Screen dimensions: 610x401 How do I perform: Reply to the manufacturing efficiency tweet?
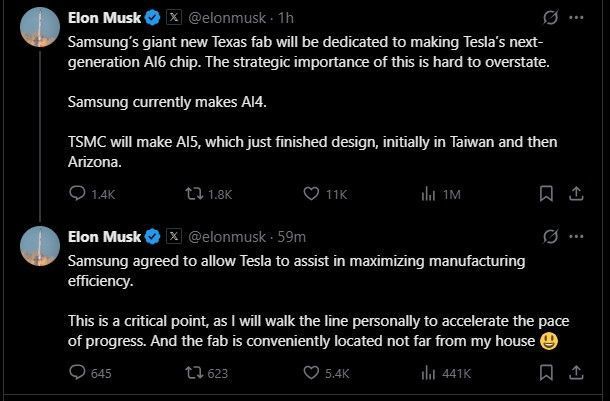77,373
